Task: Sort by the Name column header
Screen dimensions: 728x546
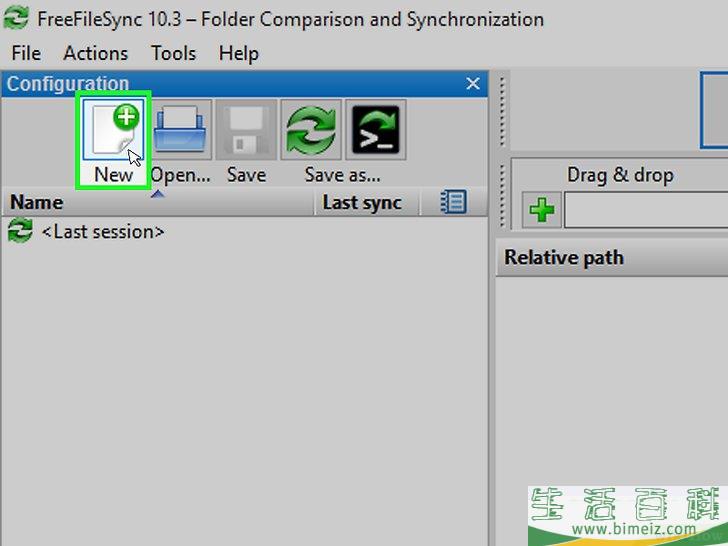Action: click(x=158, y=202)
